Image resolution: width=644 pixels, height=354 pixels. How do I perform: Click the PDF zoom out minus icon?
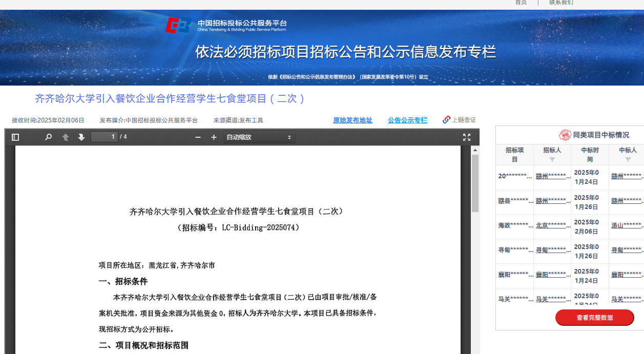[x=198, y=137]
